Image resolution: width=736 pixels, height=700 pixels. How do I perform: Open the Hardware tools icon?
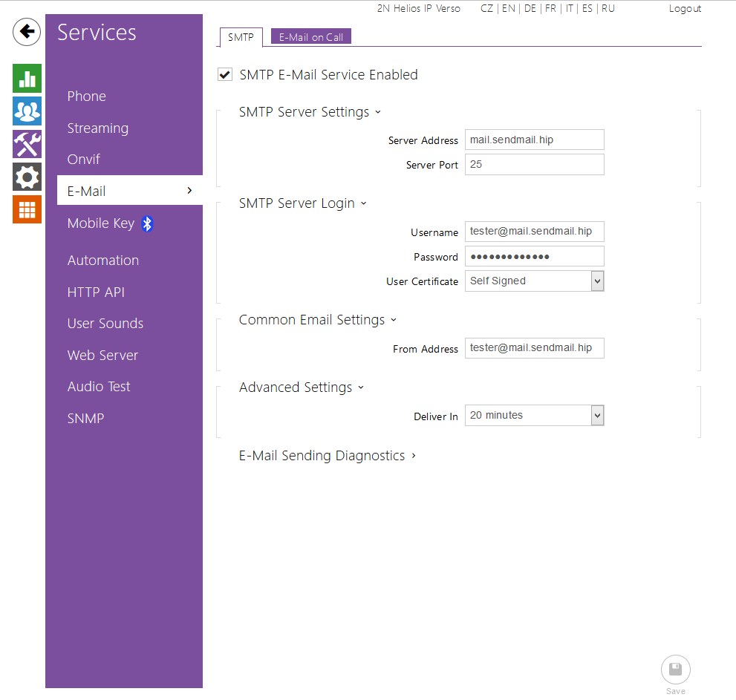point(27,144)
